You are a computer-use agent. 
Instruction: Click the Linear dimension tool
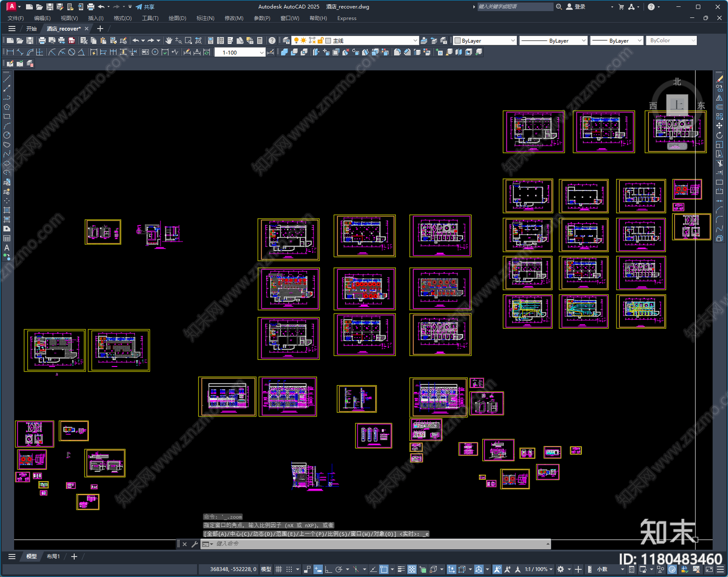[x=10, y=52]
